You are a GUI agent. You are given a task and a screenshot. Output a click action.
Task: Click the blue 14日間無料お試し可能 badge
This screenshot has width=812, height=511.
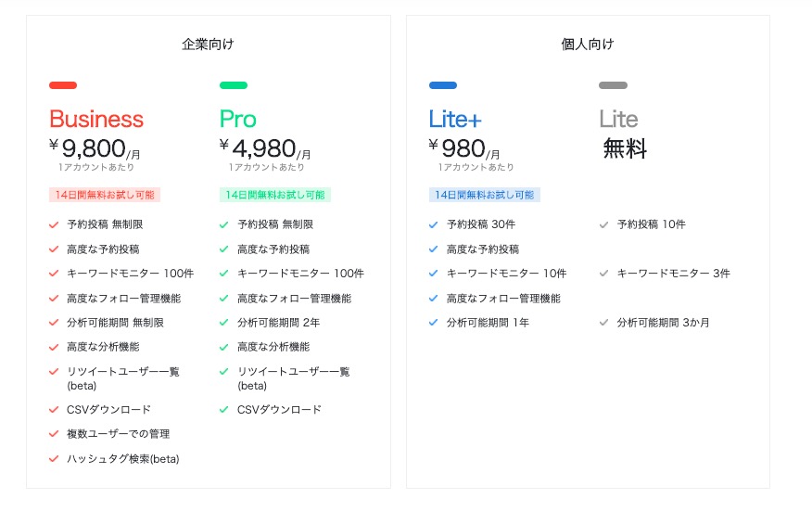[x=484, y=195]
